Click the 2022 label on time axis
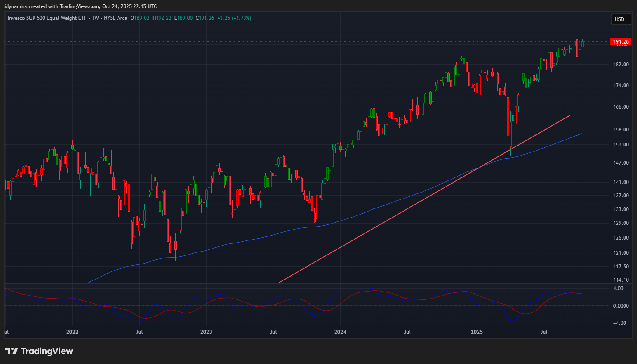Image resolution: width=637 pixels, height=364 pixels. [x=72, y=332]
